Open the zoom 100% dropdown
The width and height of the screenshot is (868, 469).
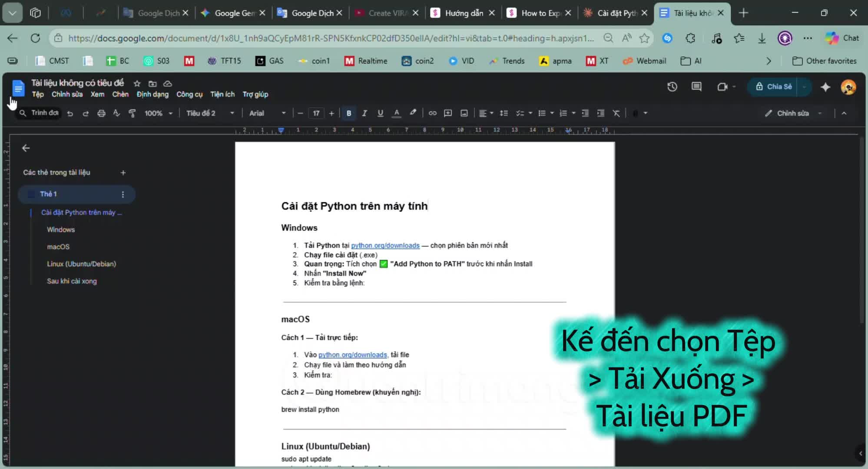[x=158, y=113]
